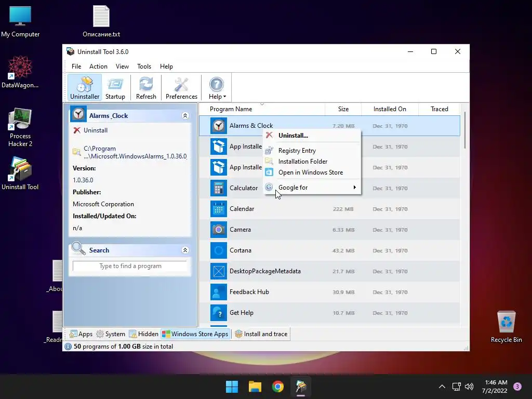Viewport: 532px width, 399px height.
Task: Select the Cortana app icon
Action: [x=219, y=250]
